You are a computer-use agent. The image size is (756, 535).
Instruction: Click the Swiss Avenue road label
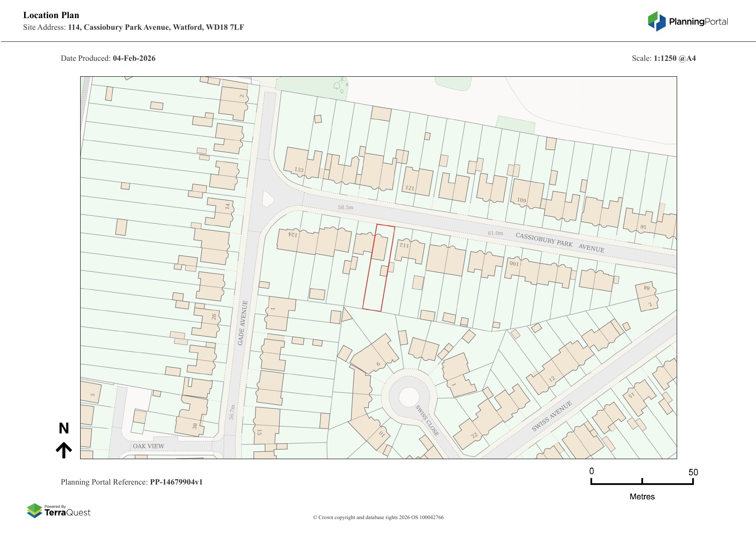point(552,416)
